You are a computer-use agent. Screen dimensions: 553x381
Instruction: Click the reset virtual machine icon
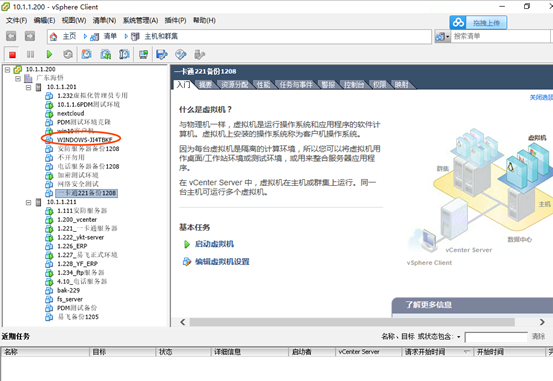coord(68,54)
